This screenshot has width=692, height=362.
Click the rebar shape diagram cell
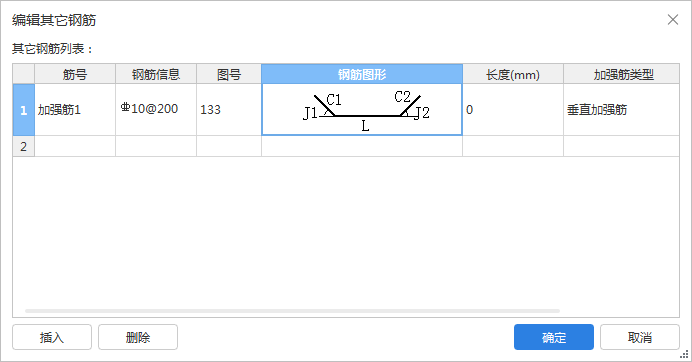[362, 109]
